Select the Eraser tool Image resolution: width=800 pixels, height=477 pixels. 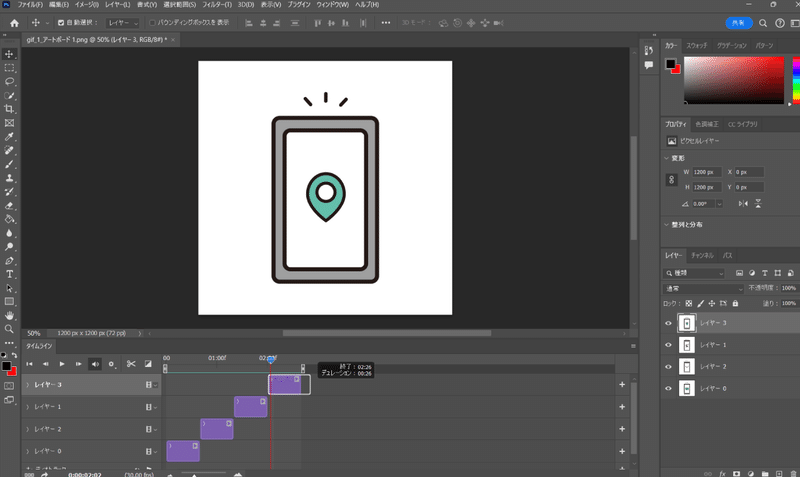point(9,206)
